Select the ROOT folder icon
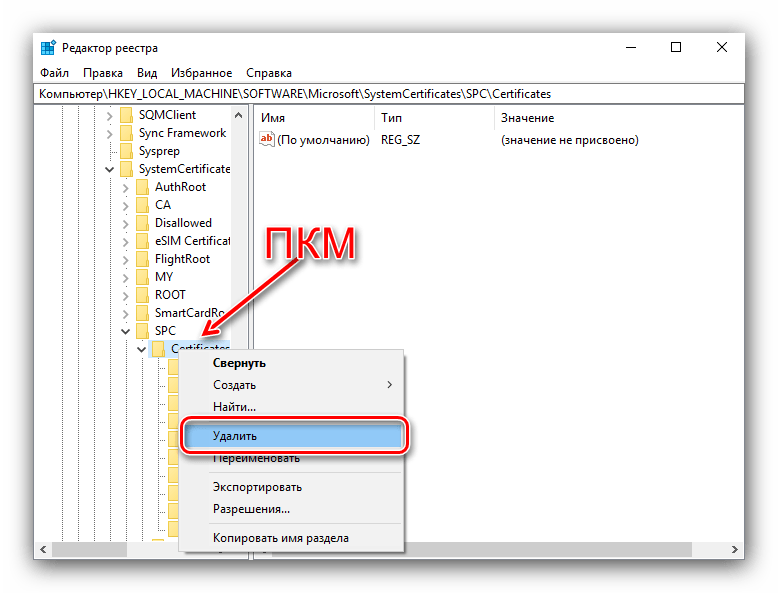778x593 pixels. (x=142, y=295)
